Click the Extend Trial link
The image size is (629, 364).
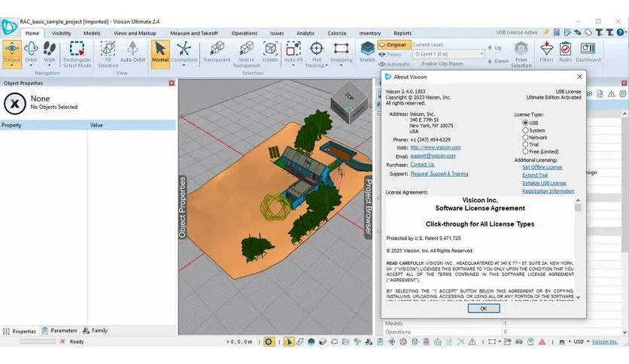point(535,175)
